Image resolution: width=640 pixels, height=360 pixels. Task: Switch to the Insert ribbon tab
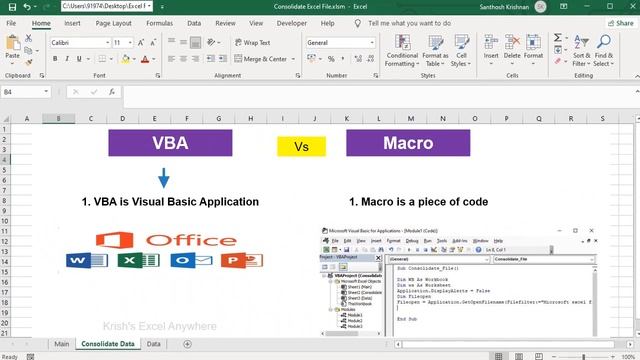72,24
